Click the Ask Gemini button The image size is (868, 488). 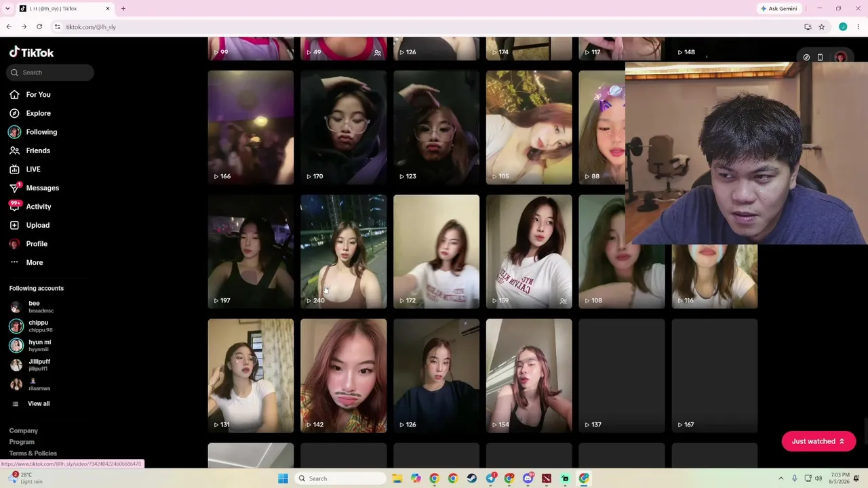coord(778,9)
